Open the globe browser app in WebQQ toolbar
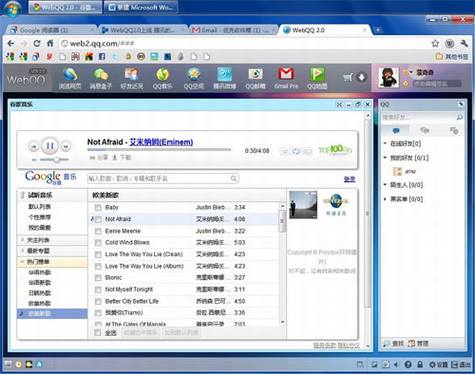Image resolution: width=475 pixels, height=374 pixels. point(70,79)
